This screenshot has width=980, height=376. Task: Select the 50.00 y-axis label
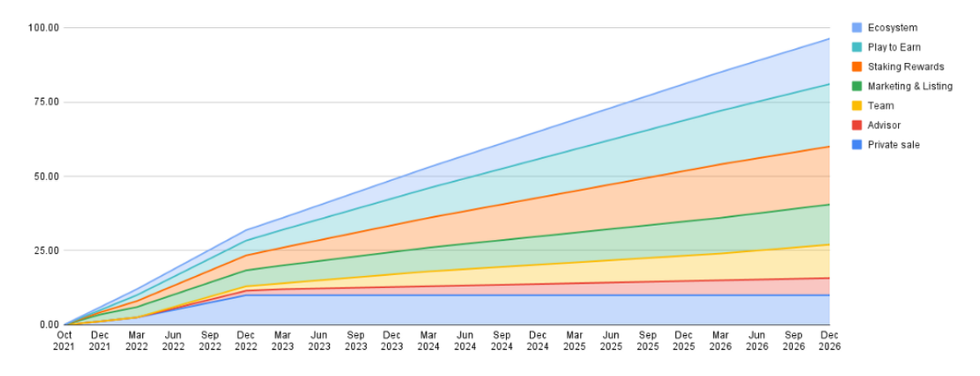click(x=45, y=176)
